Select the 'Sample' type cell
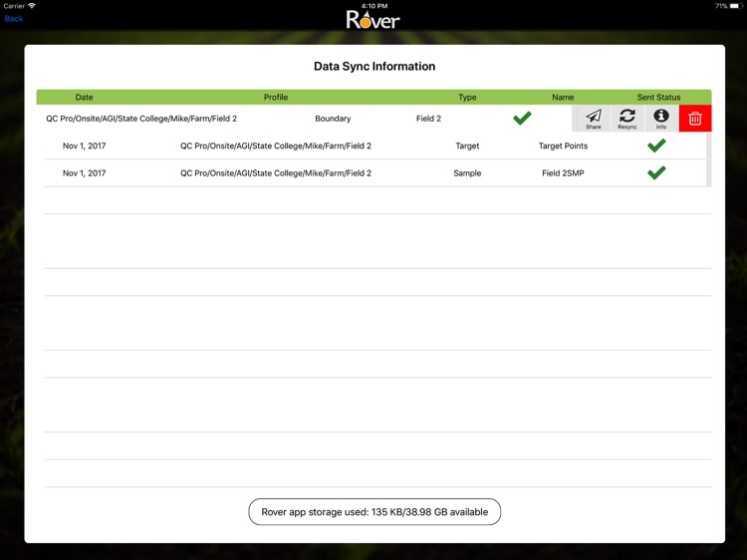The height and width of the screenshot is (560, 747). click(x=467, y=173)
